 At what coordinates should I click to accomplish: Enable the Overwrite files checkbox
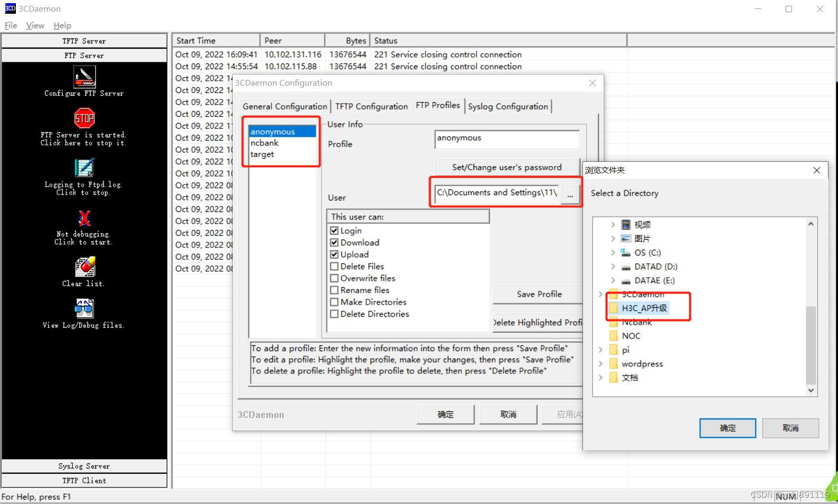click(334, 278)
